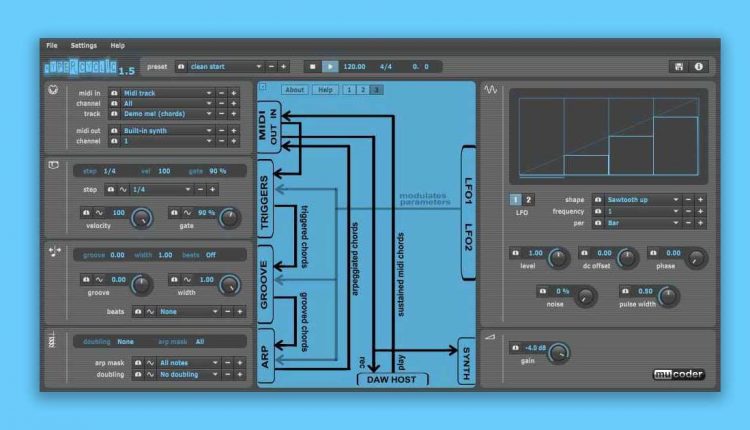Image resolution: width=750 pixels, height=430 pixels.
Task: Click the velocity knob
Action: [x=142, y=218]
